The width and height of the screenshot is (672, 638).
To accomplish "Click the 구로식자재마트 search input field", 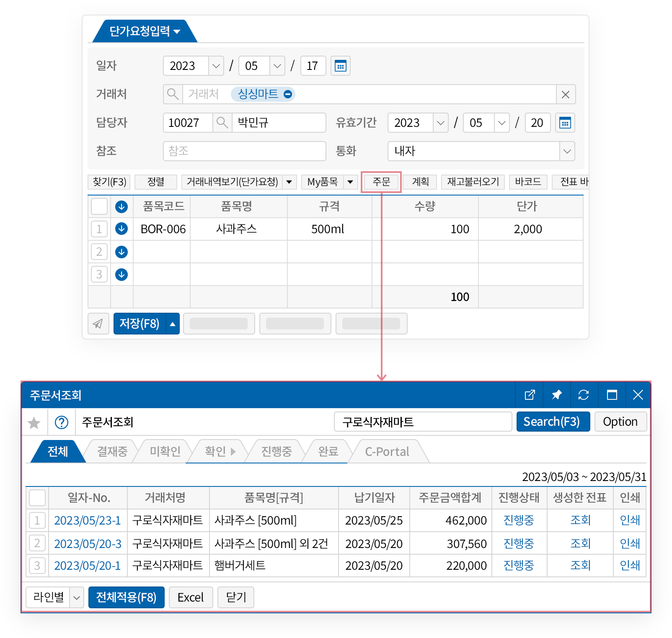I will tap(422, 422).
